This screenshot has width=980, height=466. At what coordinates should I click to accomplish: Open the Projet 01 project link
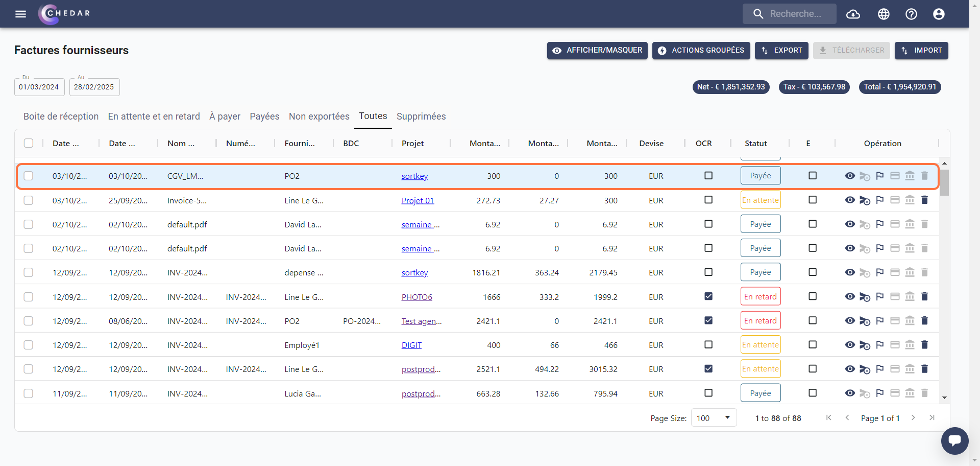tap(418, 200)
